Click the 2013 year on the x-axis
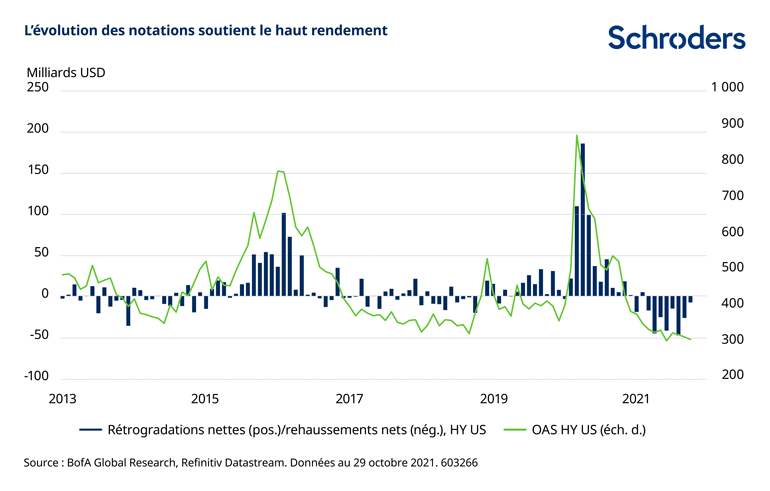The image size is (770, 491). click(62, 398)
